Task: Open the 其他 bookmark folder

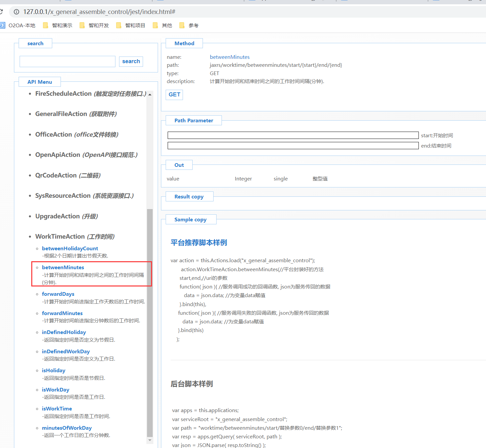Action: pyautogui.click(x=162, y=26)
